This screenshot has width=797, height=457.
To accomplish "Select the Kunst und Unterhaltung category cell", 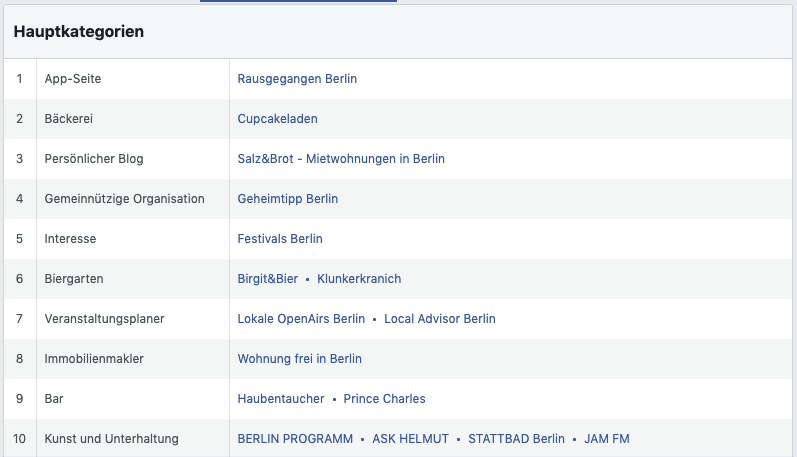I will coord(111,439).
